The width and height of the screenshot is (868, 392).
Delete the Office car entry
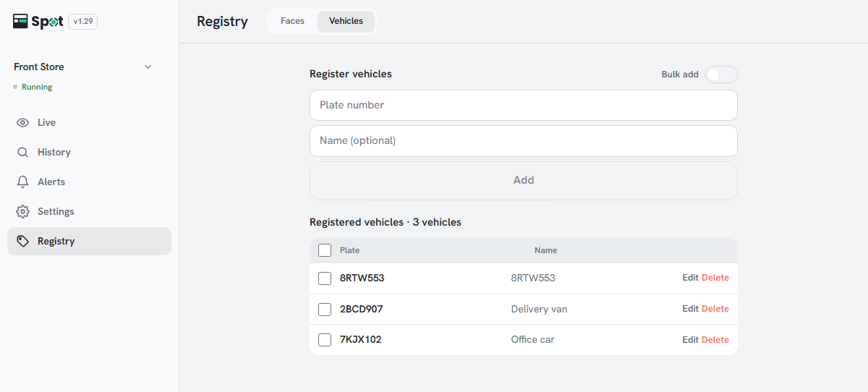pyautogui.click(x=715, y=340)
